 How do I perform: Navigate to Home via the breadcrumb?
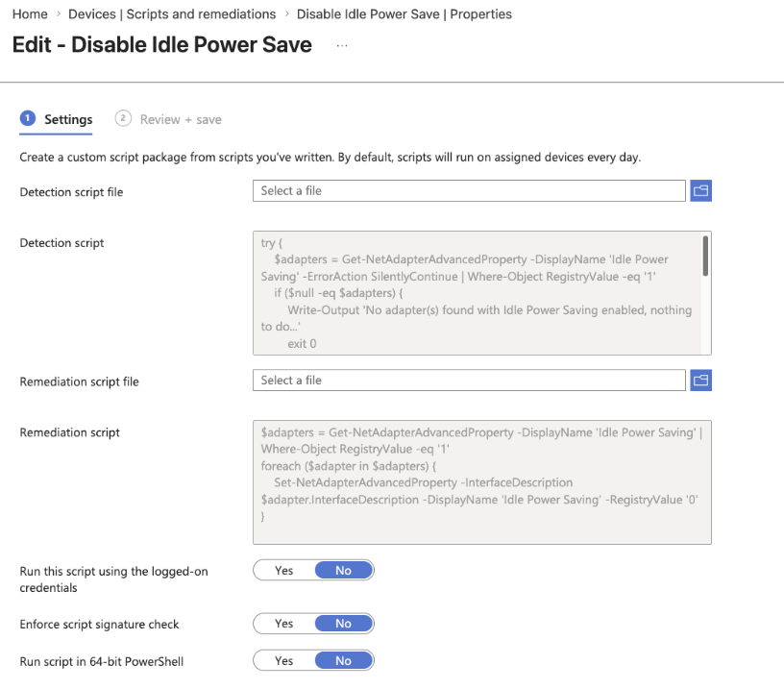click(x=29, y=13)
